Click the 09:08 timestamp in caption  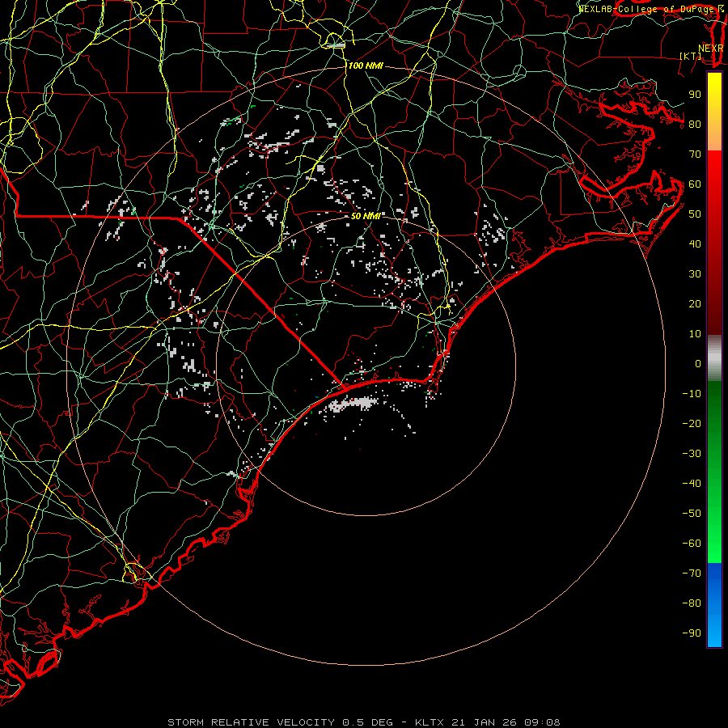point(542,722)
